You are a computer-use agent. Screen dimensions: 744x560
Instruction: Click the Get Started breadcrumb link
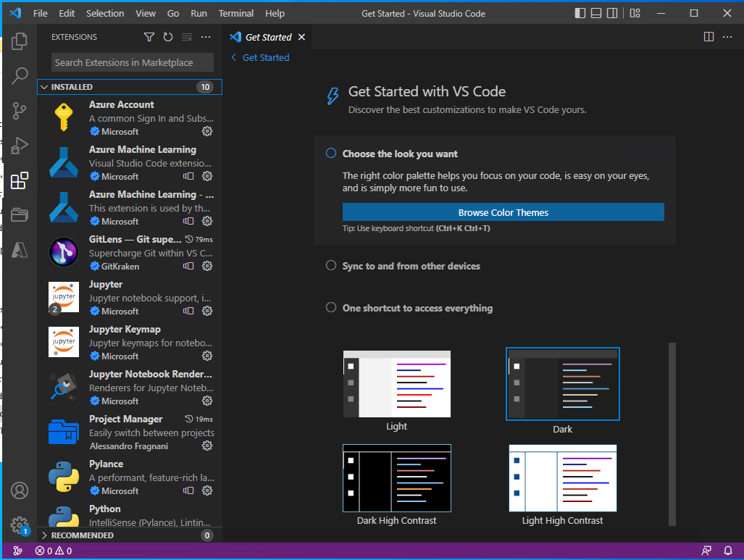(x=264, y=57)
